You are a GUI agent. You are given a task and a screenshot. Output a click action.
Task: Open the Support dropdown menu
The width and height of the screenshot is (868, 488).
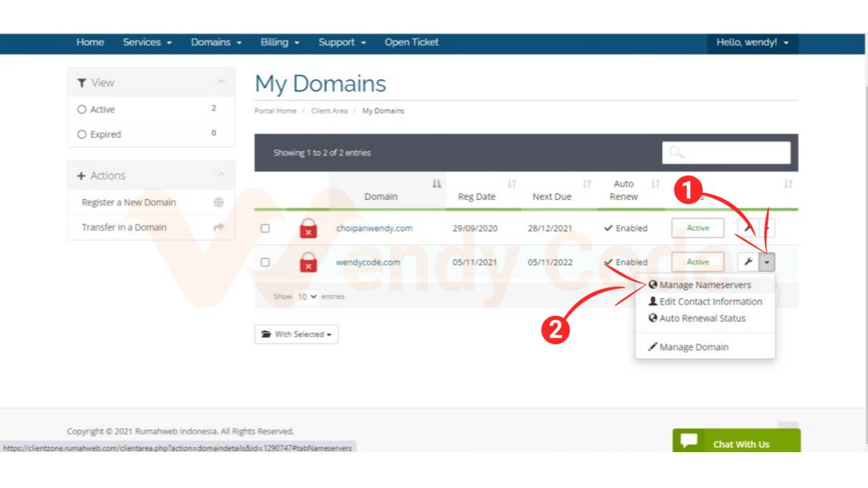pyautogui.click(x=342, y=42)
